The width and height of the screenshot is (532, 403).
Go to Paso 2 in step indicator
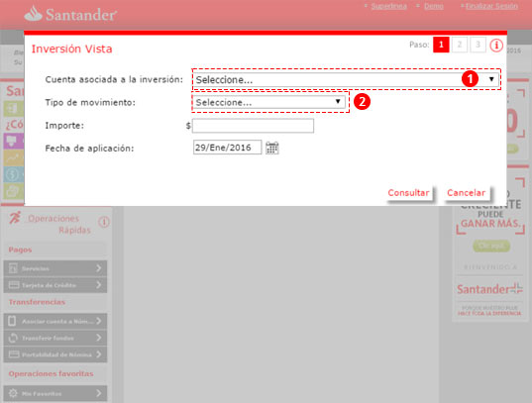[x=460, y=45]
